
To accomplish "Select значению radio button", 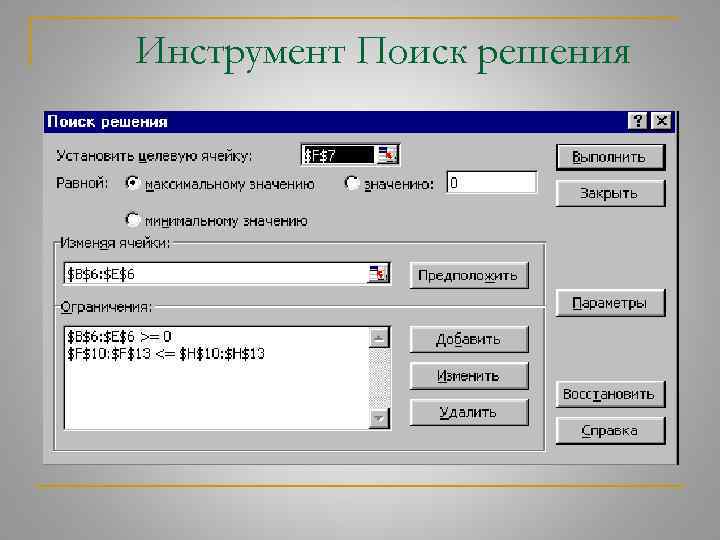I will pos(351,183).
